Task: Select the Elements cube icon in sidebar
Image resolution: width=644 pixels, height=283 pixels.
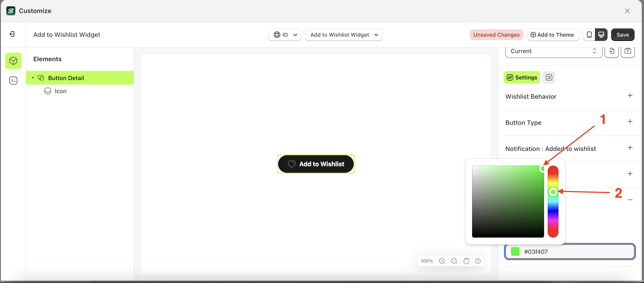Action: tap(13, 61)
